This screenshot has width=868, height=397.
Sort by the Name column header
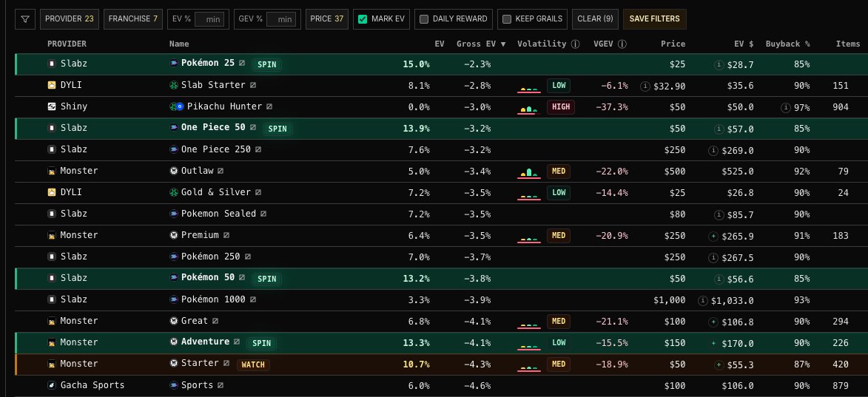[179, 44]
